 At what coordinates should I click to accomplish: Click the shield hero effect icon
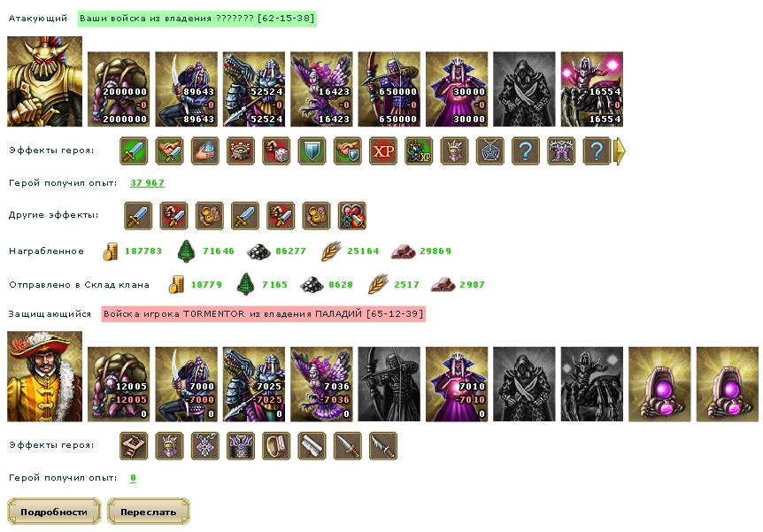tap(312, 151)
